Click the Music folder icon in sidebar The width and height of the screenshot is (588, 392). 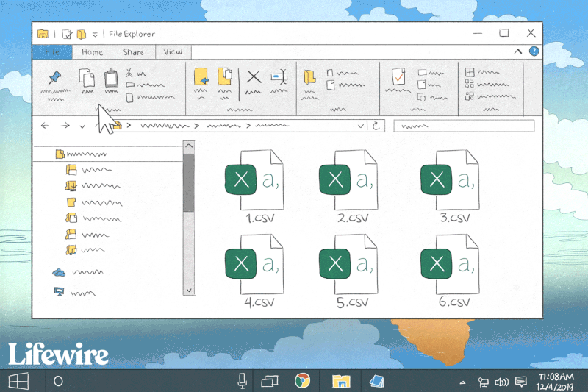click(x=71, y=250)
